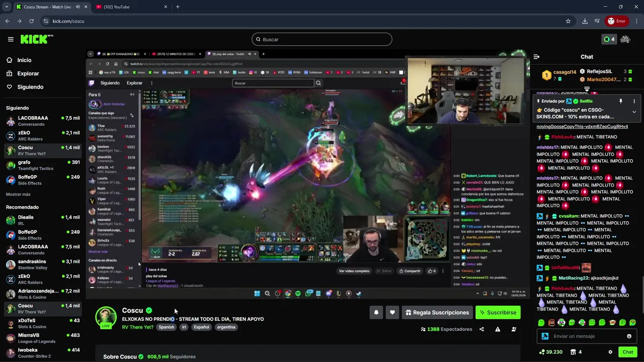Viewport: 644px width, 362px height.
Task: Click the share stream icon
Action: [481, 329]
